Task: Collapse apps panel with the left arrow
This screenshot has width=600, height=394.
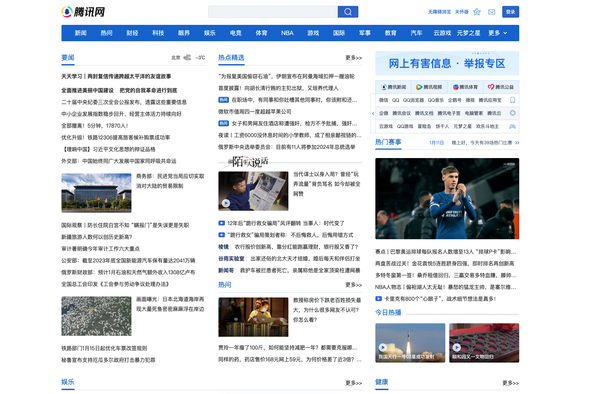Action: [x=373, y=113]
